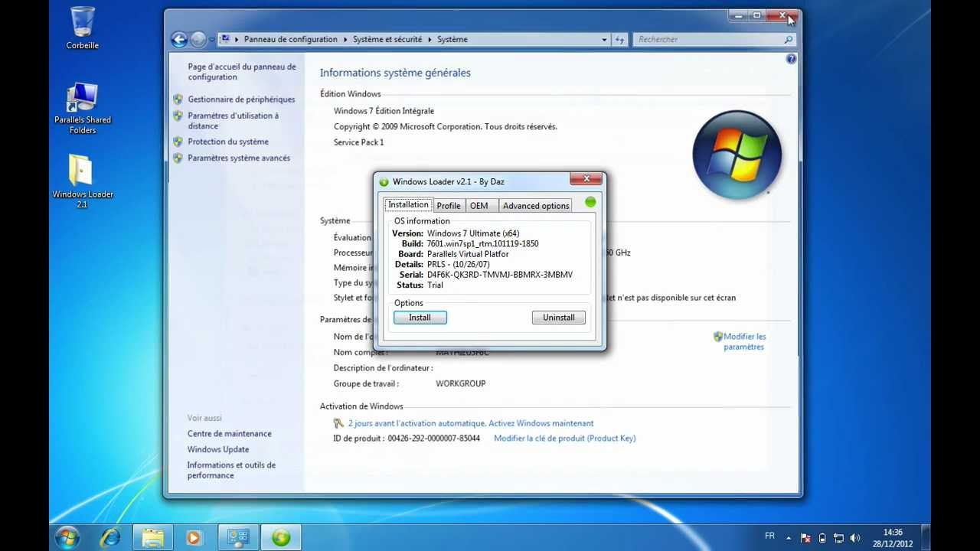Image resolution: width=980 pixels, height=551 pixels.
Task: Open Informations et outils de performance
Action: tap(231, 471)
